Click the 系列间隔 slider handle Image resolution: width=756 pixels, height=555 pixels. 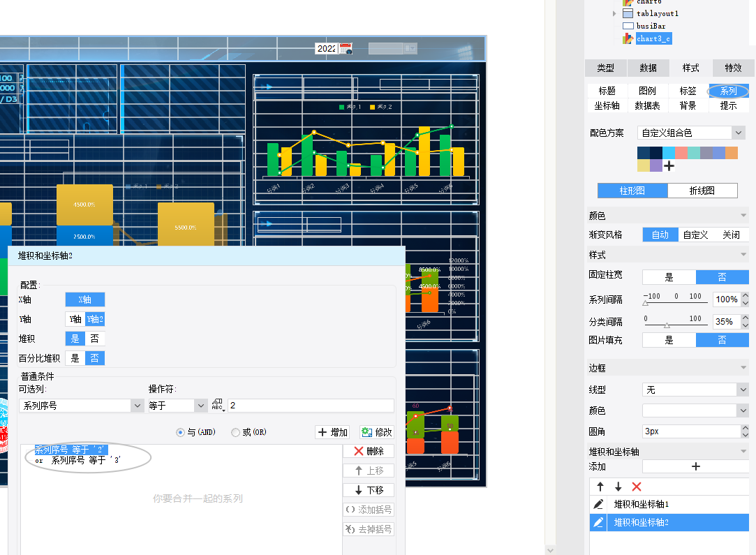coord(645,303)
